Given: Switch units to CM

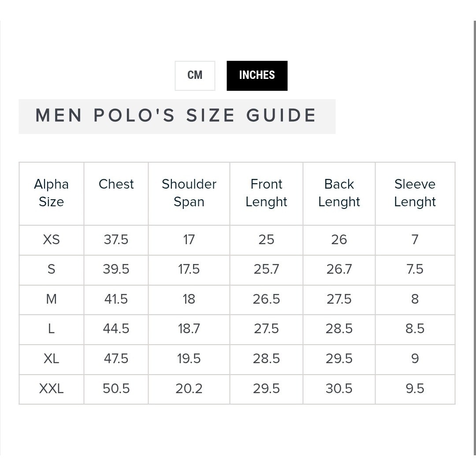Looking at the screenshot, I should pyautogui.click(x=195, y=76).
